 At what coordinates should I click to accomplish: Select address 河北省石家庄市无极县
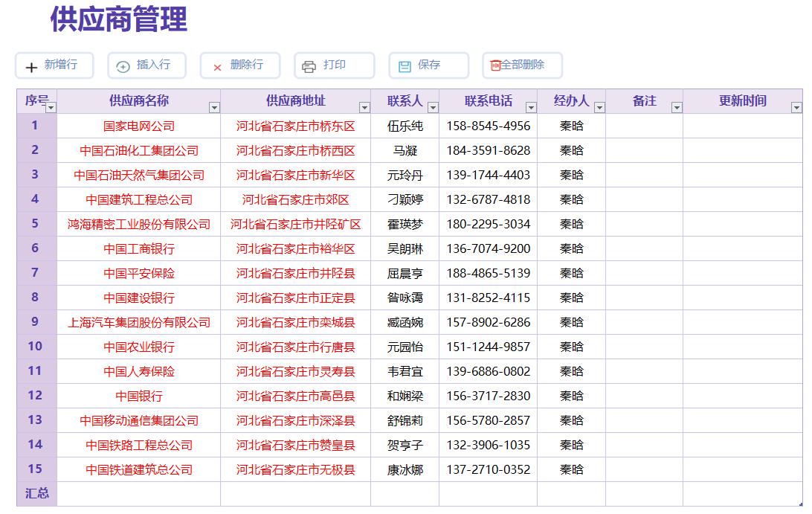pyautogui.click(x=296, y=469)
